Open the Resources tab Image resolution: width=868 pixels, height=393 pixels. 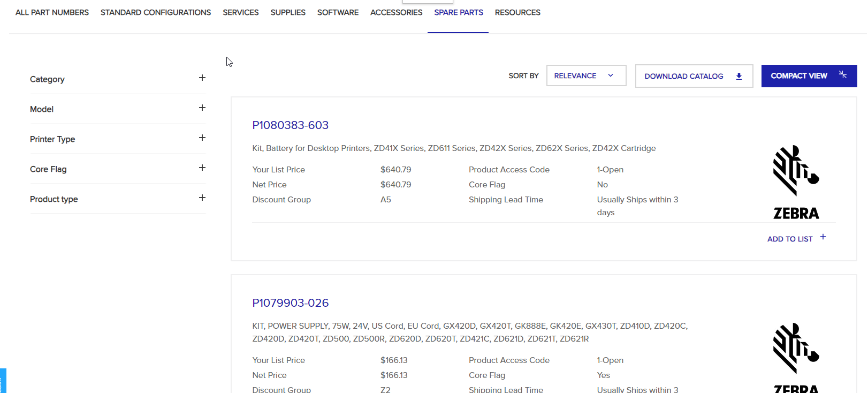click(x=517, y=12)
